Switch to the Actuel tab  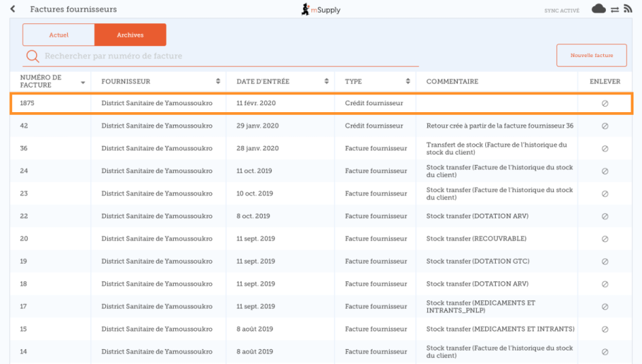[59, 35]
